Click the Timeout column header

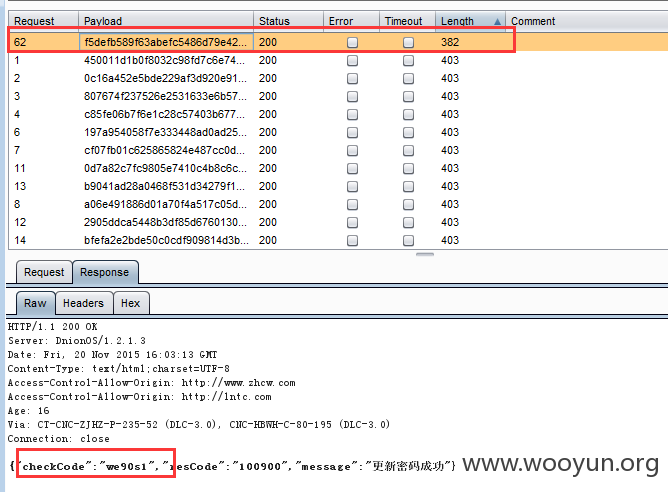[407, 21]
